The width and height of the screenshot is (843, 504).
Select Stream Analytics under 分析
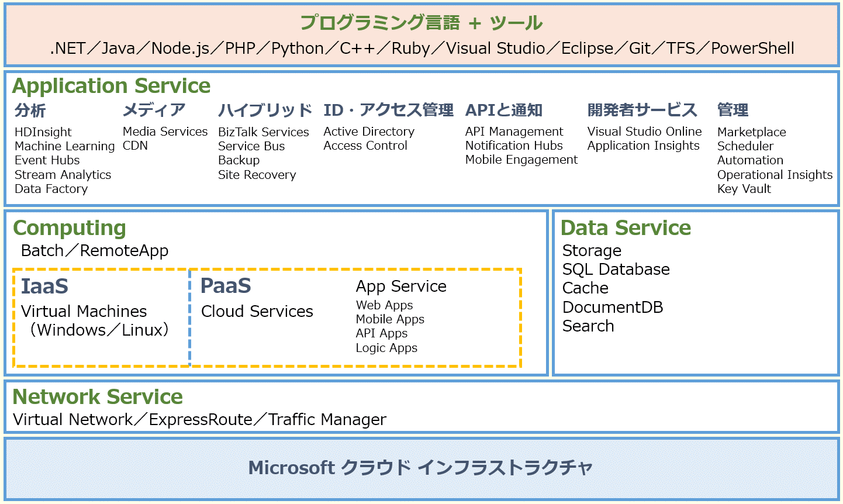[63, 175]
